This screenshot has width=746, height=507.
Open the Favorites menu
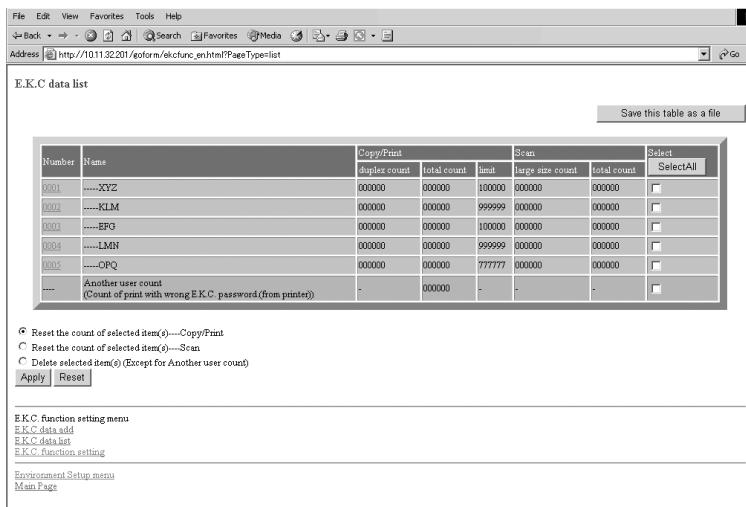(x=107, y=16)
